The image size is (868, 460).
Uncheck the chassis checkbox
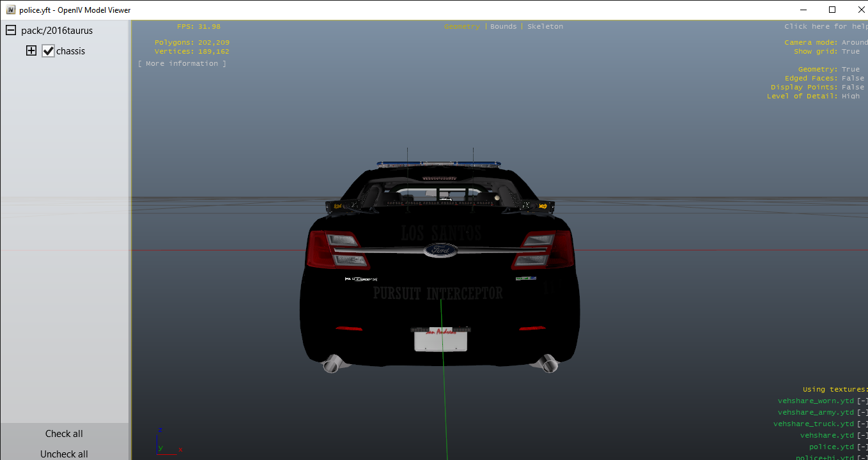[49, 51]
